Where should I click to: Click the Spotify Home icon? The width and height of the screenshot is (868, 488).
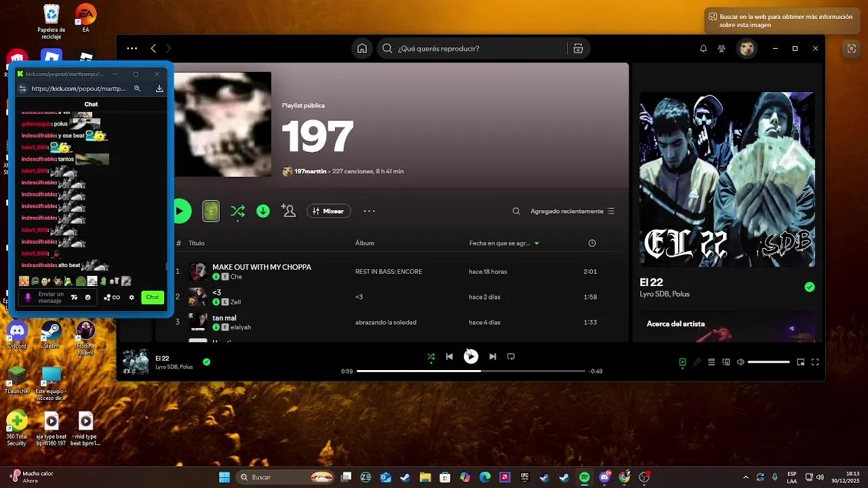362,48
